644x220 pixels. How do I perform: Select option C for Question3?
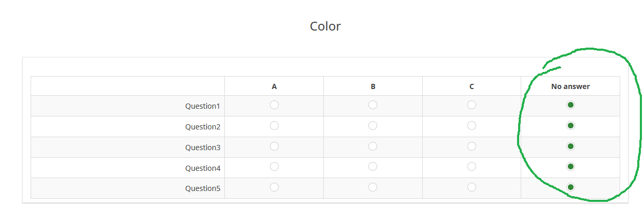coord(471,146)
